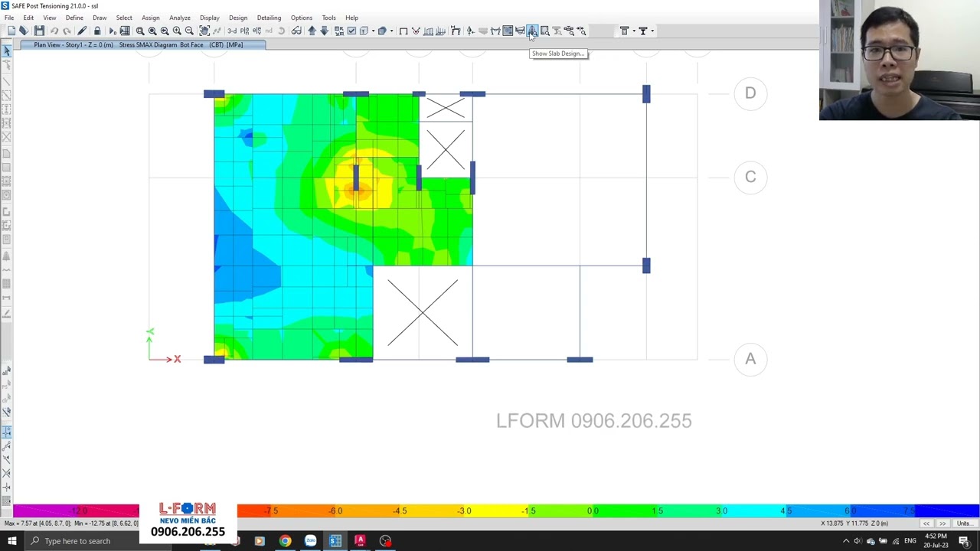Switch to the 3-d view

coord(232,31)
